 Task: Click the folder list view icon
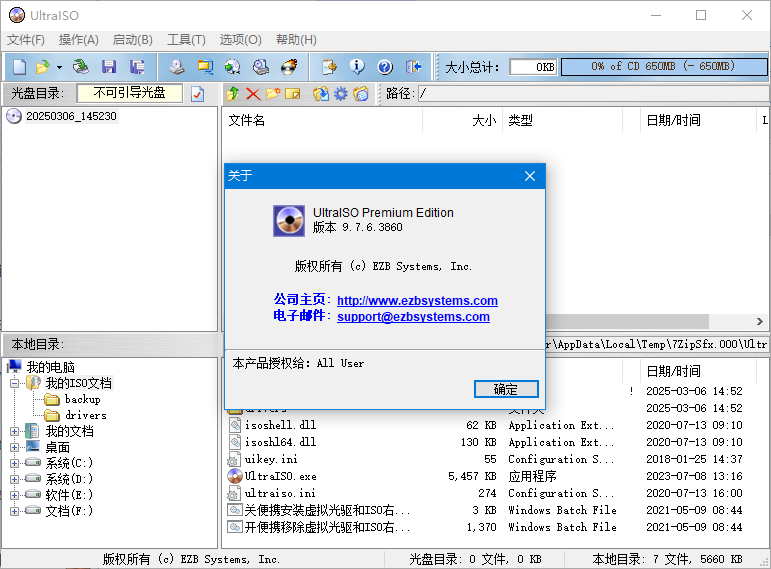361,93
